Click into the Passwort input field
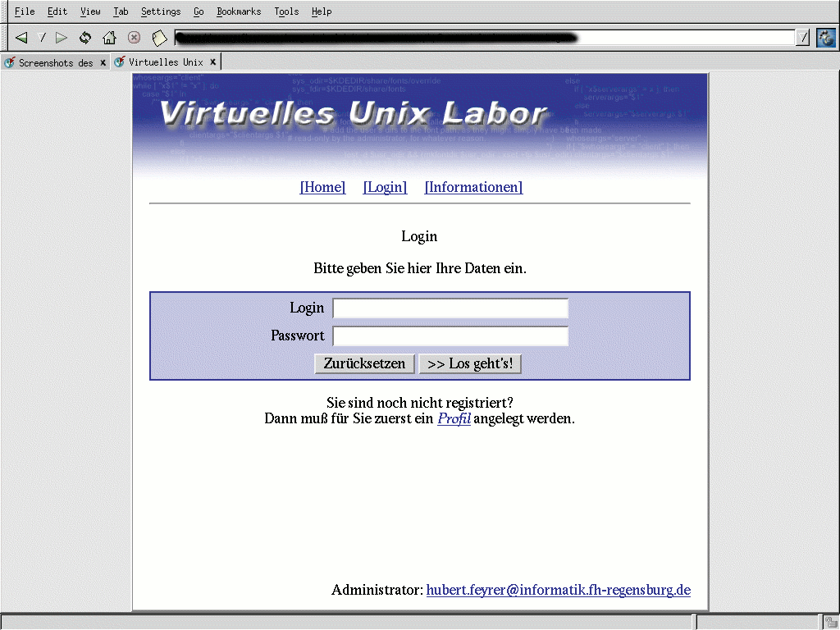Image resolution: width=840 pixels, height=630 pixels. tap(450, 336)
